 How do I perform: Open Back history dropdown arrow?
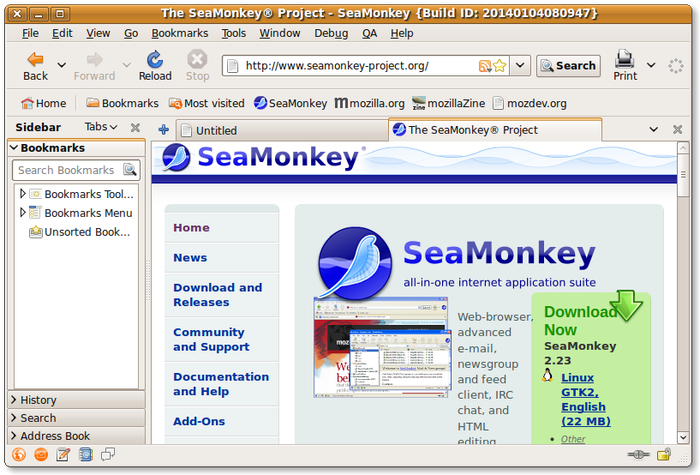[62, 65]
